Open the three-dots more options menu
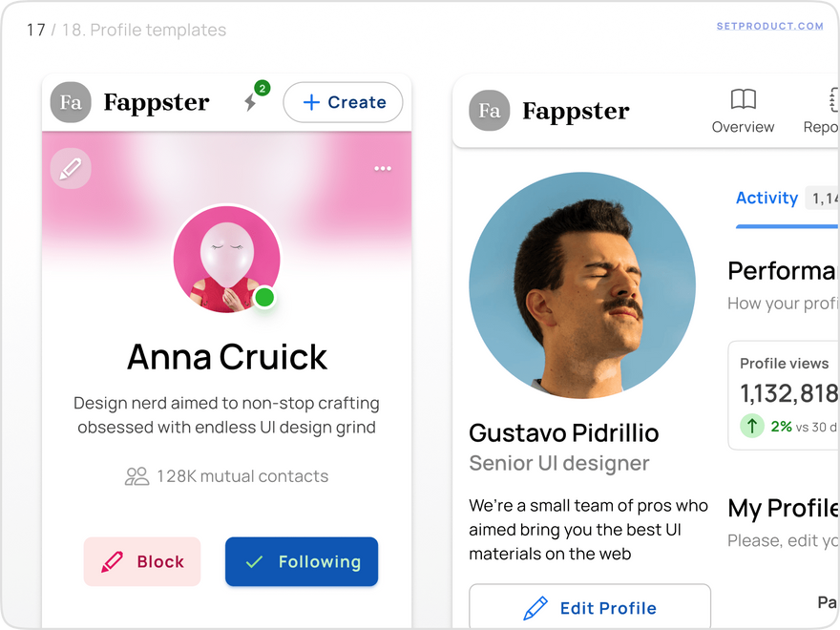Viewport: 840px width, 630px height. pyautogui.click(x=383, y=168)
